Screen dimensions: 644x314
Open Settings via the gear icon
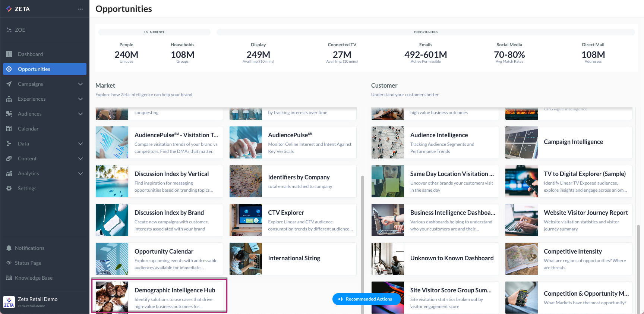coord(9,188)
